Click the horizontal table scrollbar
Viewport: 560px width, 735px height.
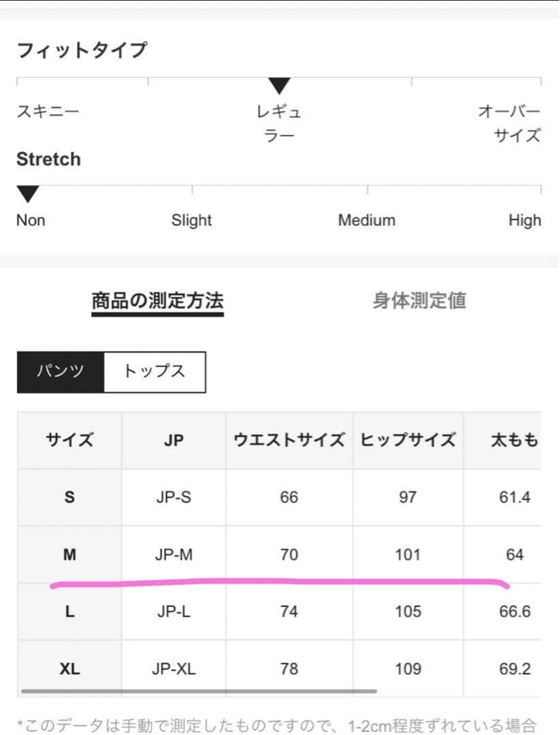tap(198, 691)
